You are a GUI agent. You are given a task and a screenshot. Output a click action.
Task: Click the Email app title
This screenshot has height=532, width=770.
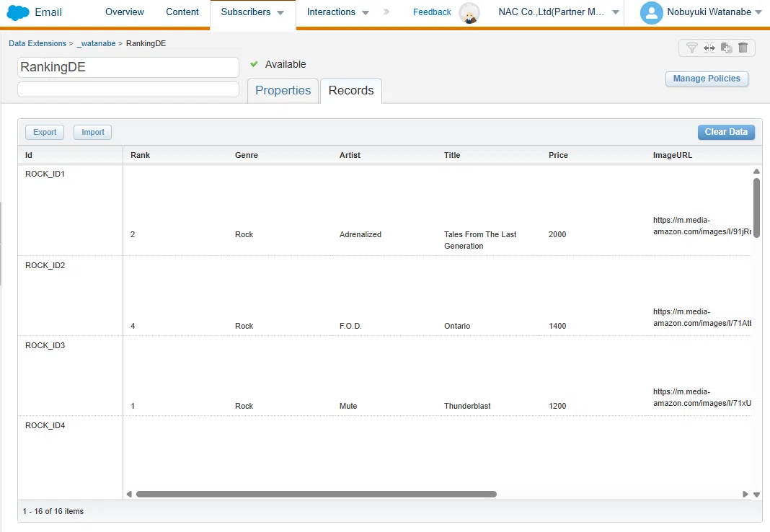point(48,12)
